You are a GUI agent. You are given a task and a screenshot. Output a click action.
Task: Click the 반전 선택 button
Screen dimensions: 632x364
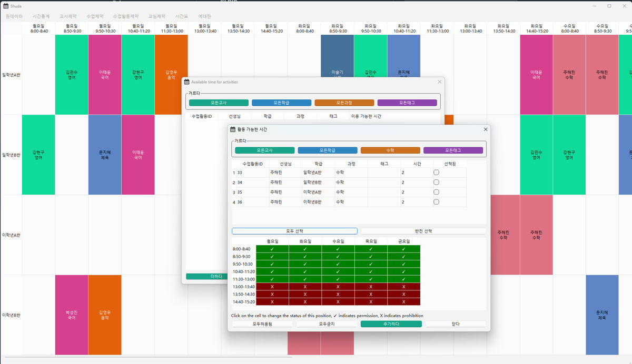click(423, 231)
